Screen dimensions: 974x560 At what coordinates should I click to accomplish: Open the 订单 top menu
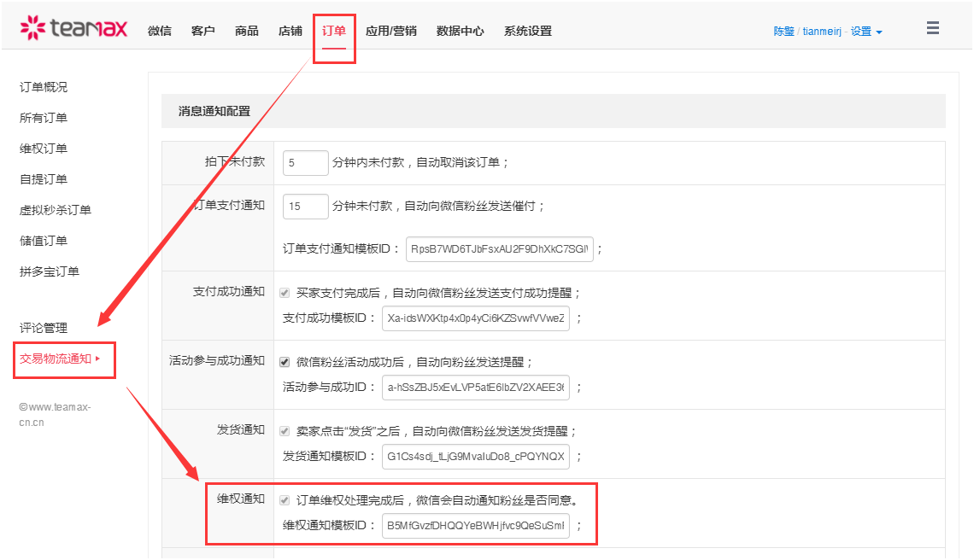pos(334,31)
